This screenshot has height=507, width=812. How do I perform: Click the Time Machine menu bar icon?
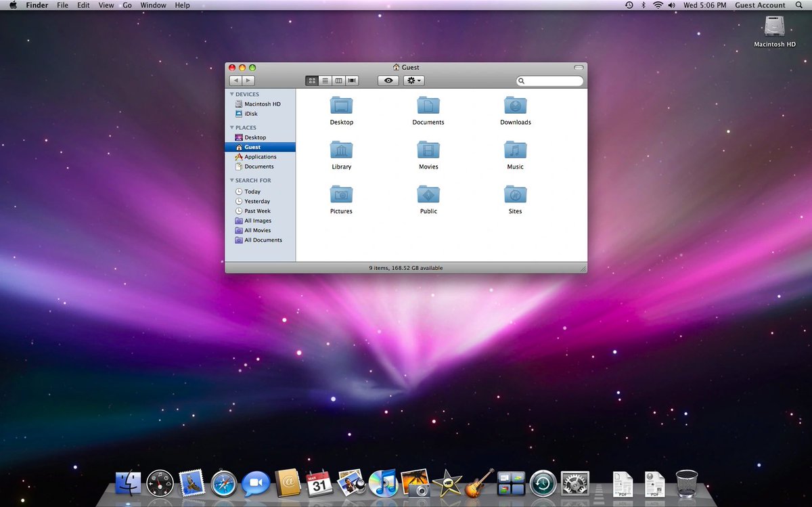click(x=629, y=5)
